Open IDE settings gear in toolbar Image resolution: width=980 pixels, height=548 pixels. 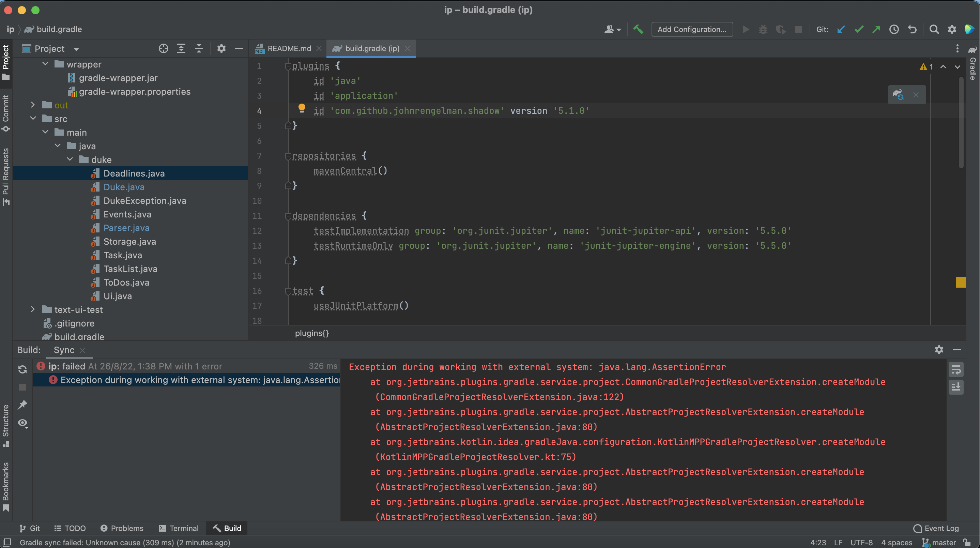952,29
